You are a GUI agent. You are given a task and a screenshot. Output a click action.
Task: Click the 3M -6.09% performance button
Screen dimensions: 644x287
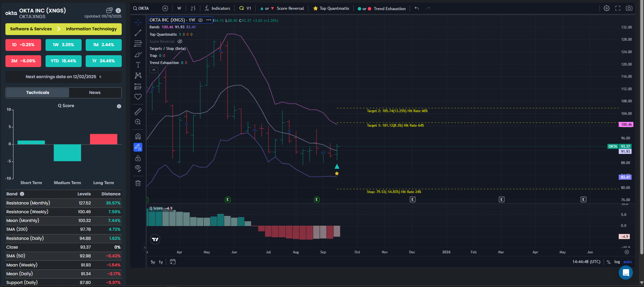23,61
